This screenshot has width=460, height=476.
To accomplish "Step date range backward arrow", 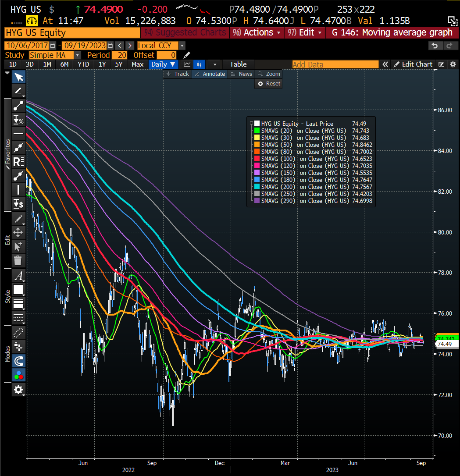I will click(120, 46).
